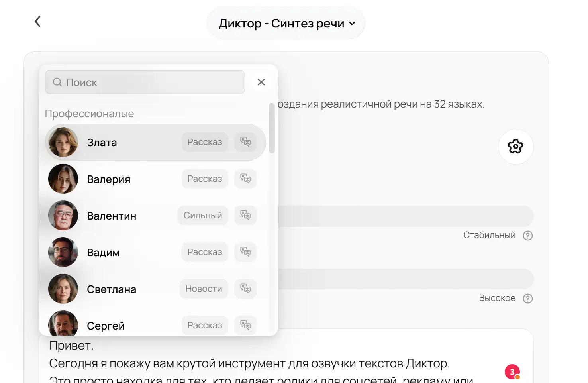The height and width of the screenshot is (383, 588).
Task: Select the voice Валерия
Action: 155,179
